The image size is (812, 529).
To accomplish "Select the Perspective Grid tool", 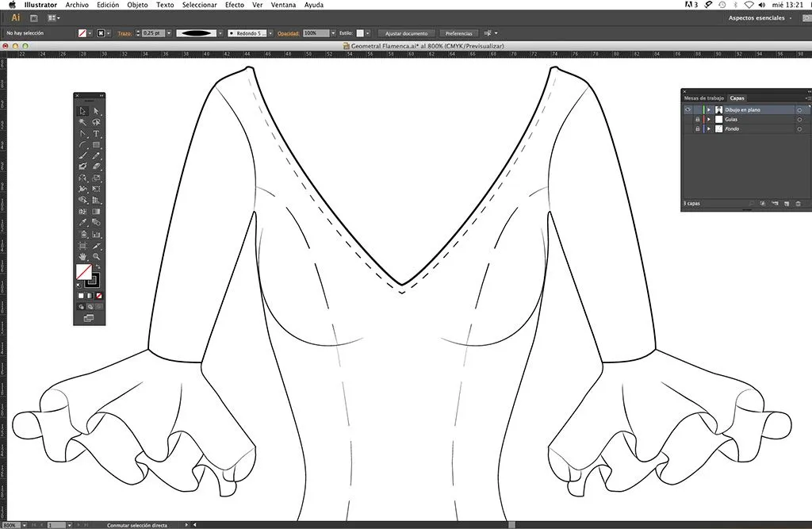I will (x=96, y=200).
